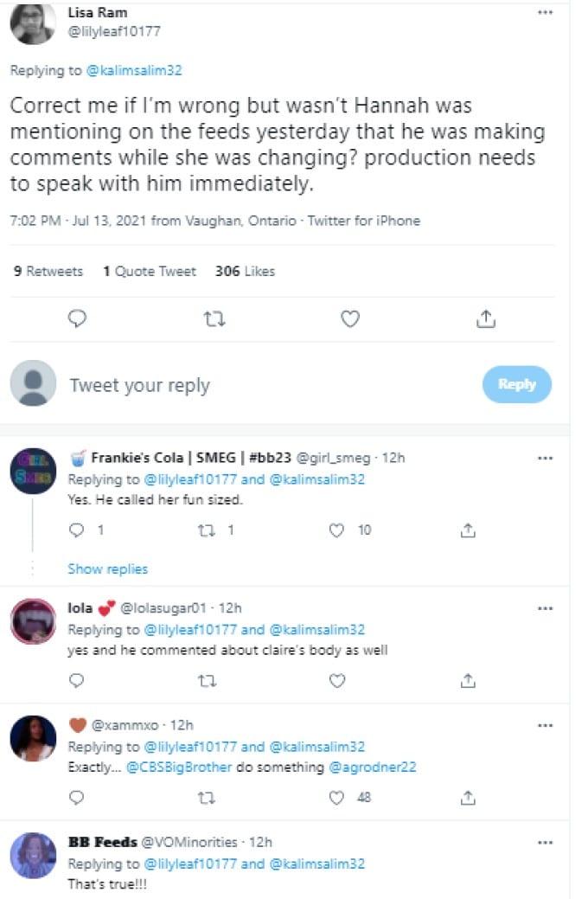Reply to @xammxo's comment

77,798
